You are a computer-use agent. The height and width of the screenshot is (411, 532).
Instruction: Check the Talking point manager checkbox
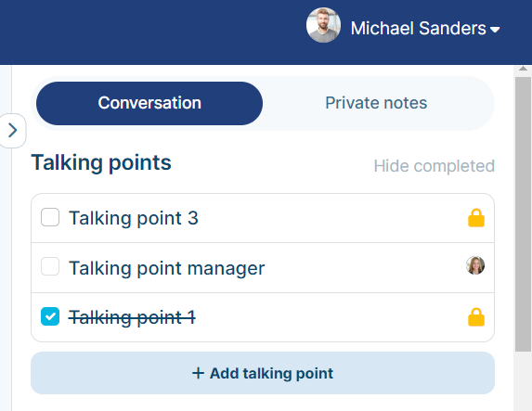50,266
